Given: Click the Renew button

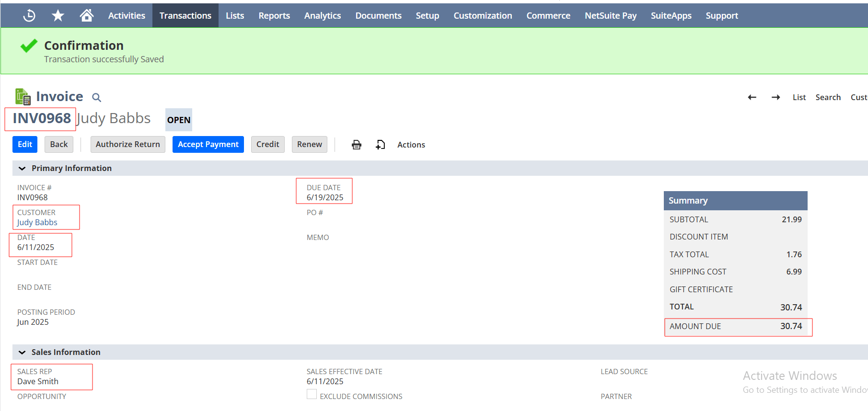Looking at the screenshot, I should [309, 145].
